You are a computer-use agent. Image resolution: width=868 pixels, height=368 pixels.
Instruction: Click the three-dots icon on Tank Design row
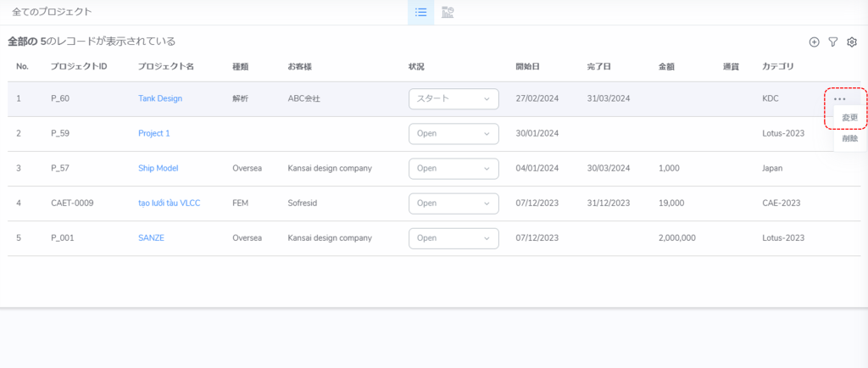[840, 99]
